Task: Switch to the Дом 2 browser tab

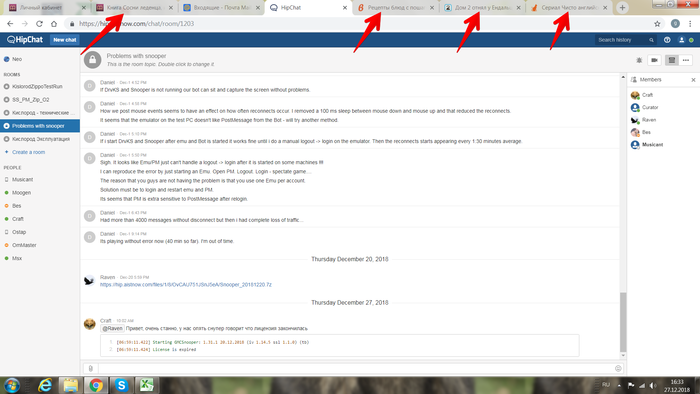Action: point(483,8)
